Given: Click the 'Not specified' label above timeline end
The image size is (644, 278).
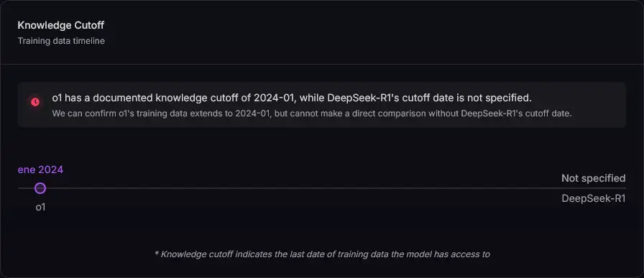Looking at the screenshot, I should point(594,178).
